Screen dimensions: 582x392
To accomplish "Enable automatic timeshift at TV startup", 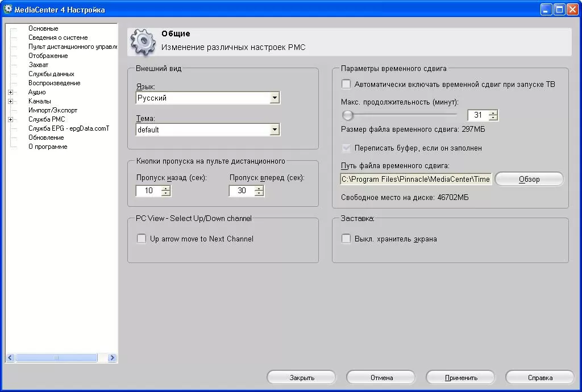I will 346,85.
